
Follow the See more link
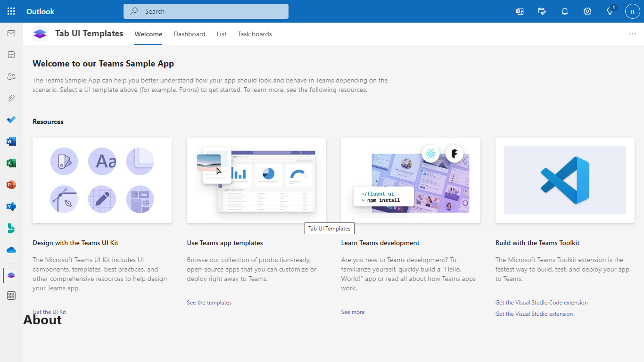point(353,312)
